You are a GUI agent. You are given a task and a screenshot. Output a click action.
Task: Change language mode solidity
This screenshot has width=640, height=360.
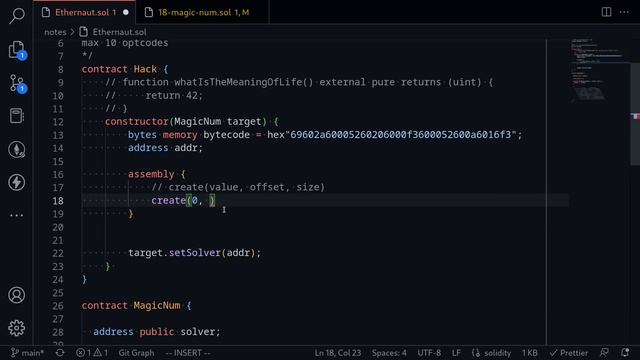(x=491, y=353)
